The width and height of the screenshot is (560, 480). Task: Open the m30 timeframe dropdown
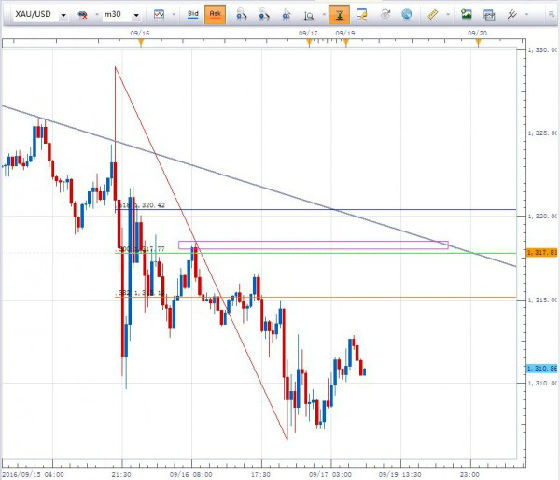coord(136,15)
